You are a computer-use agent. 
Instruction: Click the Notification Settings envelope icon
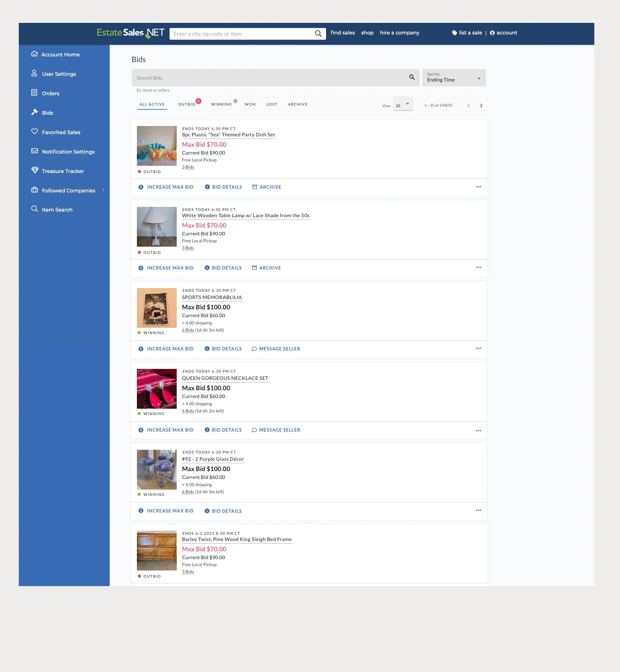coord(34,151)
